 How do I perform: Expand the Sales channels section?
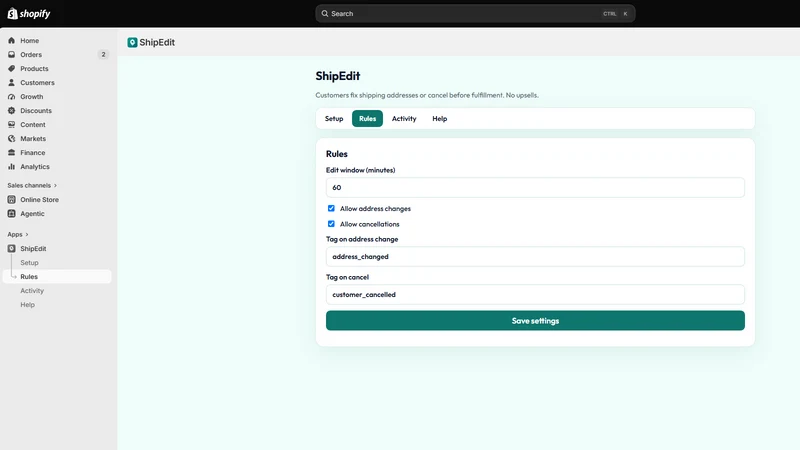coord(32,185)
